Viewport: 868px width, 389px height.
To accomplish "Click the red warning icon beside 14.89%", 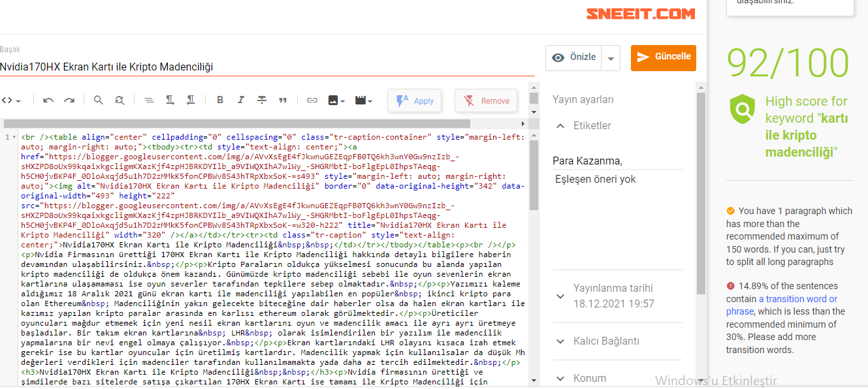I will point(730,286).
